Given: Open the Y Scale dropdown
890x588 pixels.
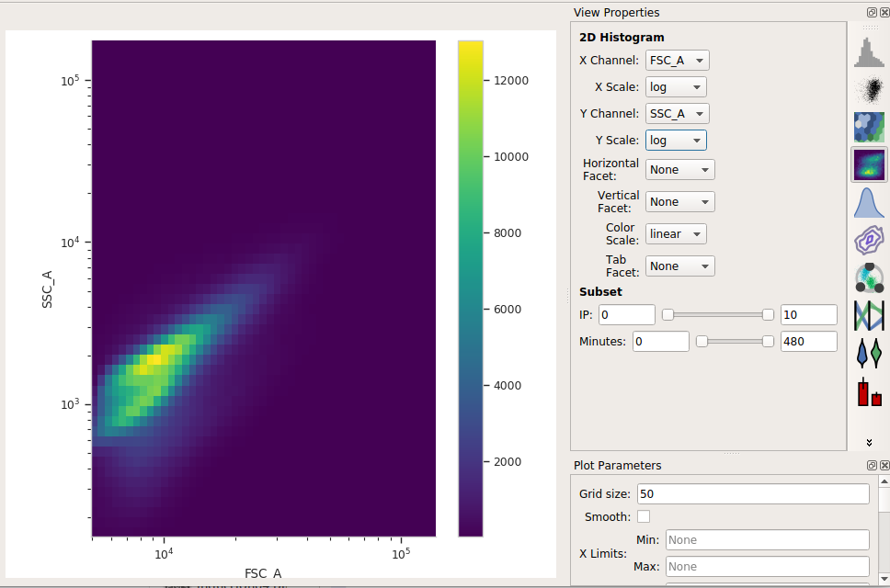Looking at the screenshot, I should tap(676, 140).
